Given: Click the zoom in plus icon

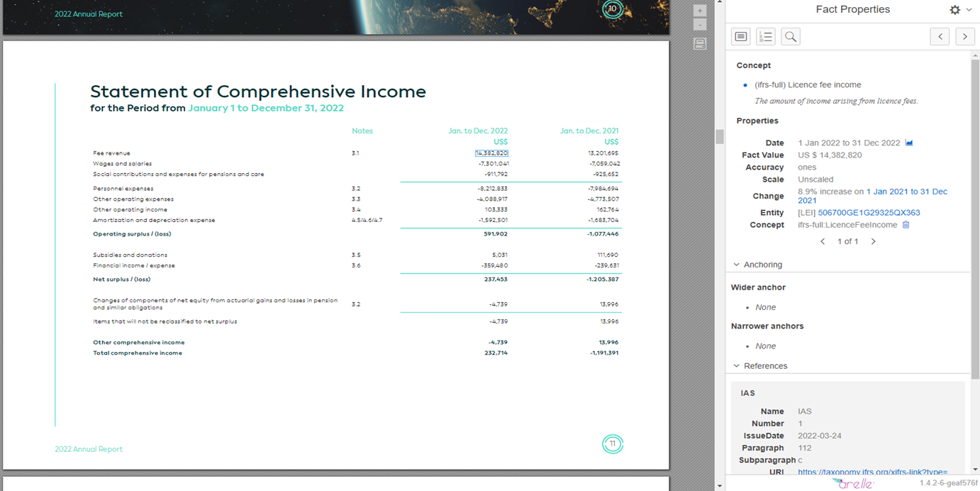Looking at the screenshot, I should coord(700,10).
